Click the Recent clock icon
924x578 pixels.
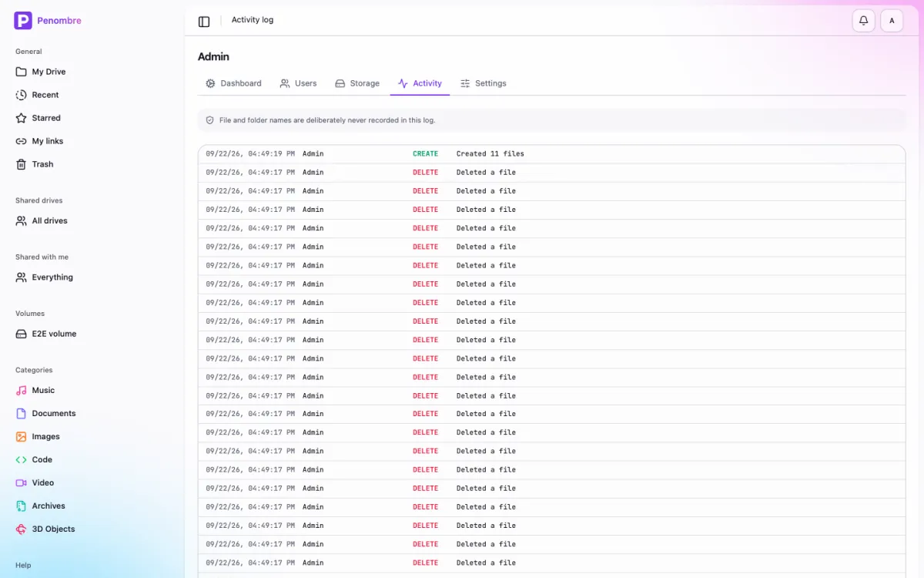click(x=22, y=95)
